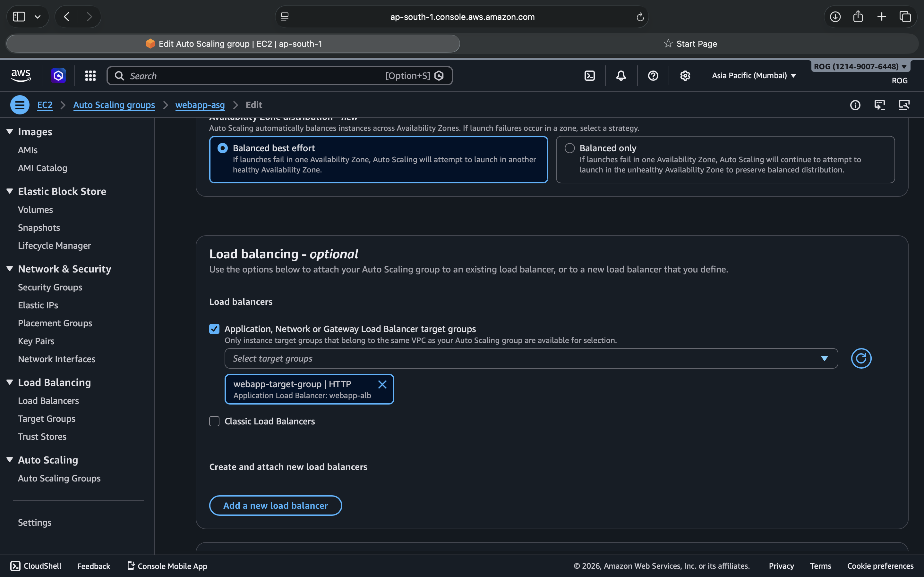Focus the AWS Search field
Screen dimensions: 924x577
pyautogui.click(x=252, y=76)
